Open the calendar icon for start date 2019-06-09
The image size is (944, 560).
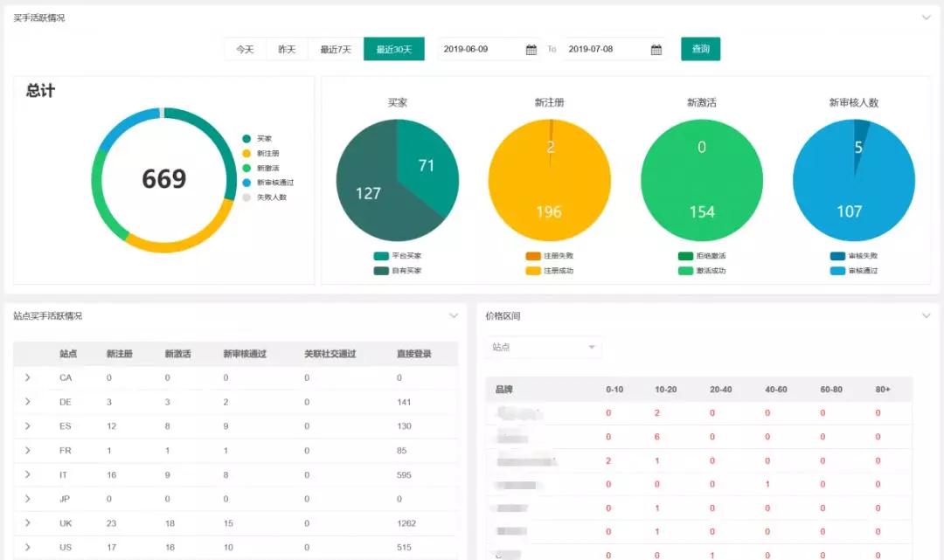coord(531,49)
